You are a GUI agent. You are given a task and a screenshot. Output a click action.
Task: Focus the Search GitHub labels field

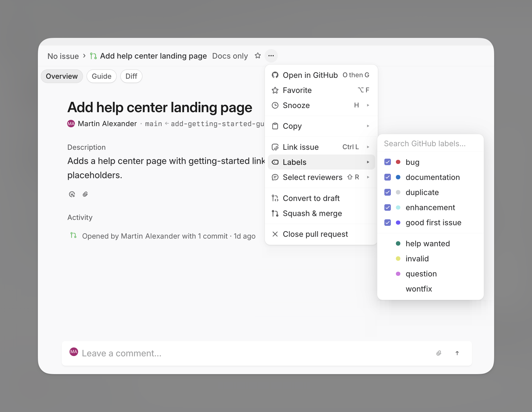(431, 144)
